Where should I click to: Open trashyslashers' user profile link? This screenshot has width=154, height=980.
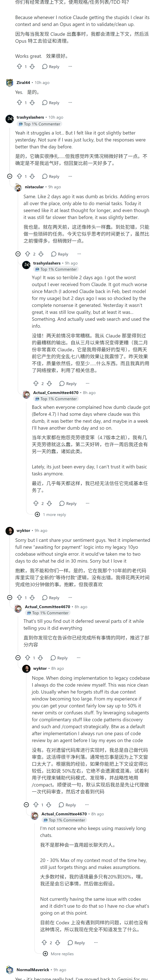point(30,117)
